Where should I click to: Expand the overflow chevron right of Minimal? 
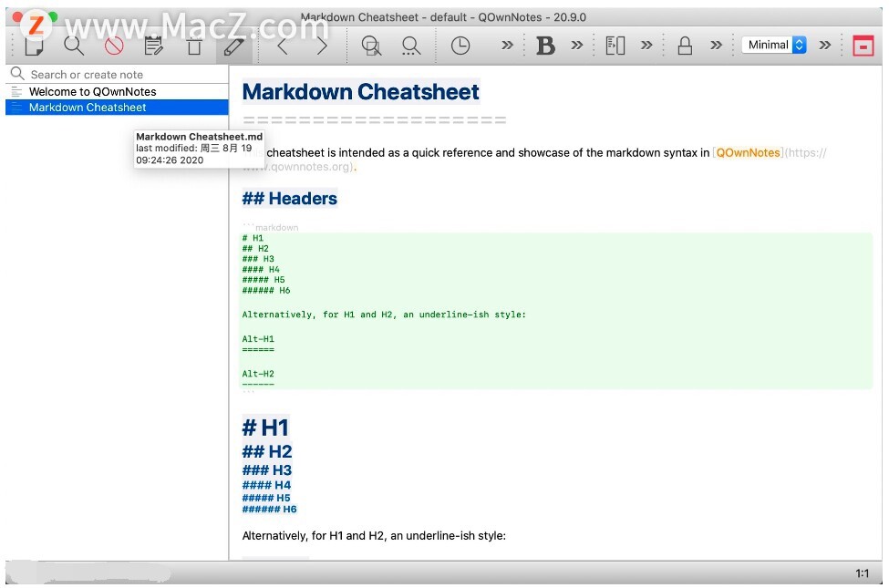825,46
